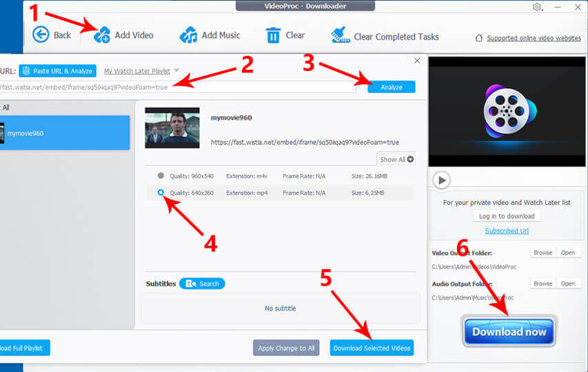Click the URL input field
Screen dimensions: 588x372
177,87
